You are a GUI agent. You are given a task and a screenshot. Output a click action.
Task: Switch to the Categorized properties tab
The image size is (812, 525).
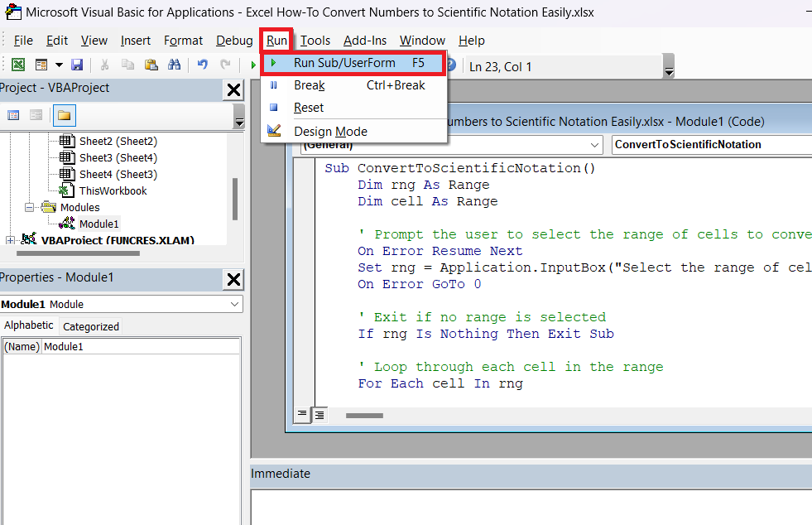tap(90, 326)
